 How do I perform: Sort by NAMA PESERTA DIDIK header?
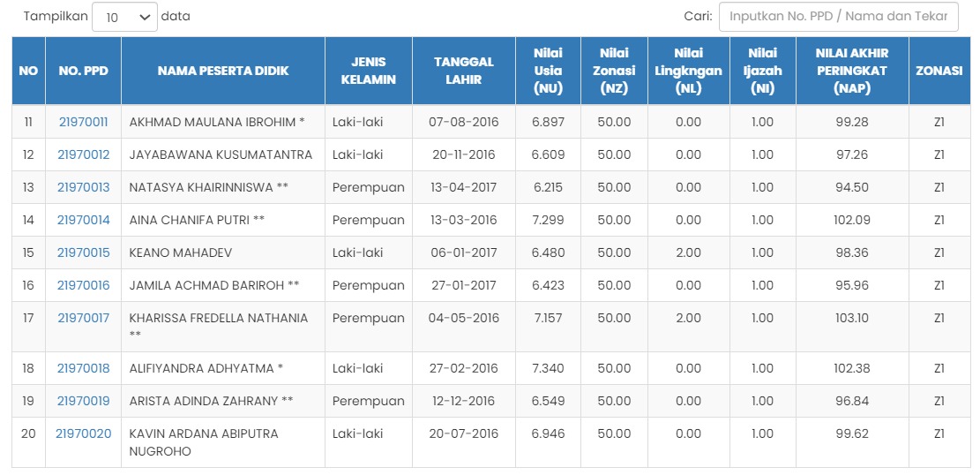223,71
